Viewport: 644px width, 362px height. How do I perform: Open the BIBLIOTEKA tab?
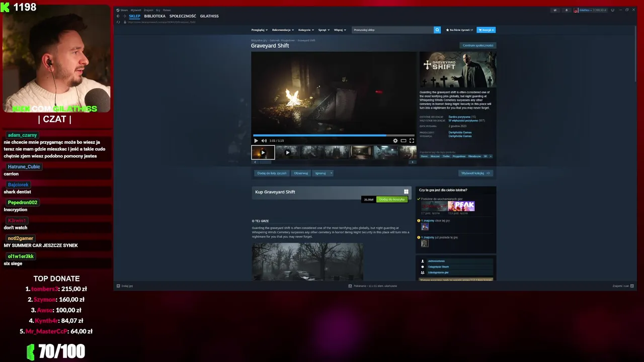click(155, 16)
